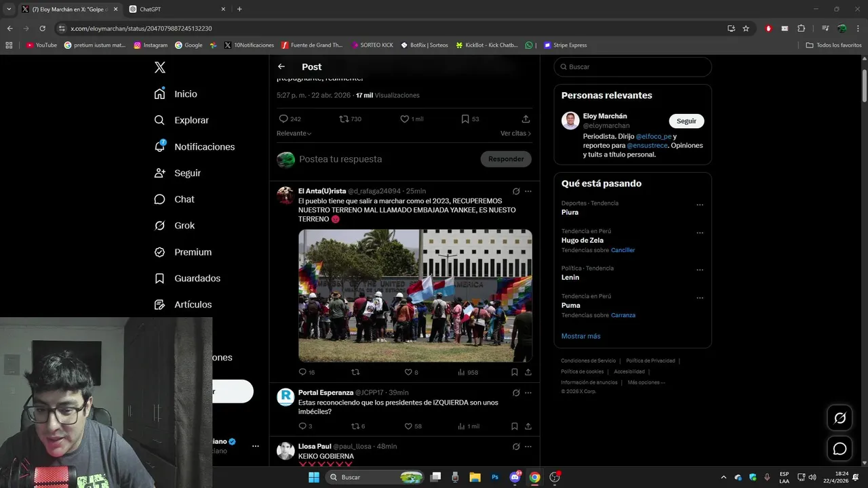Click Mostrar más under trends
Screen dimensions: 868x488
tap(580, 336)
